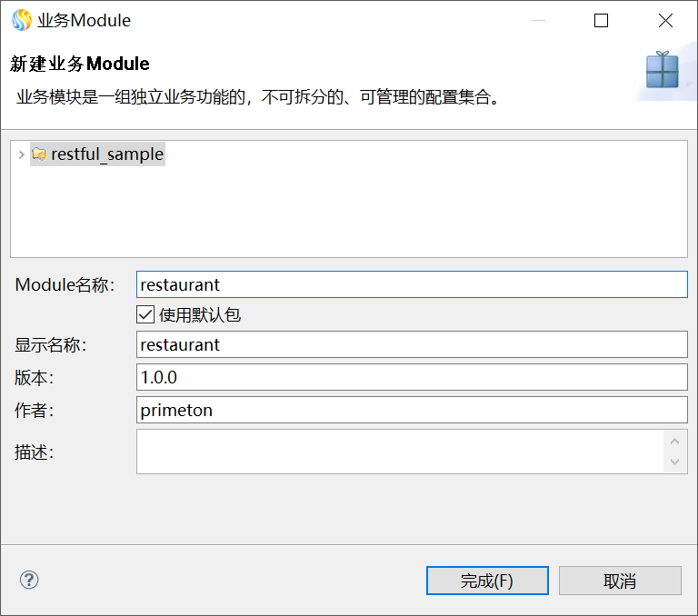Uncheck the 使用默认包 checkbox
The width and height of the screenshot is (698, 616).
pos(145,315)
